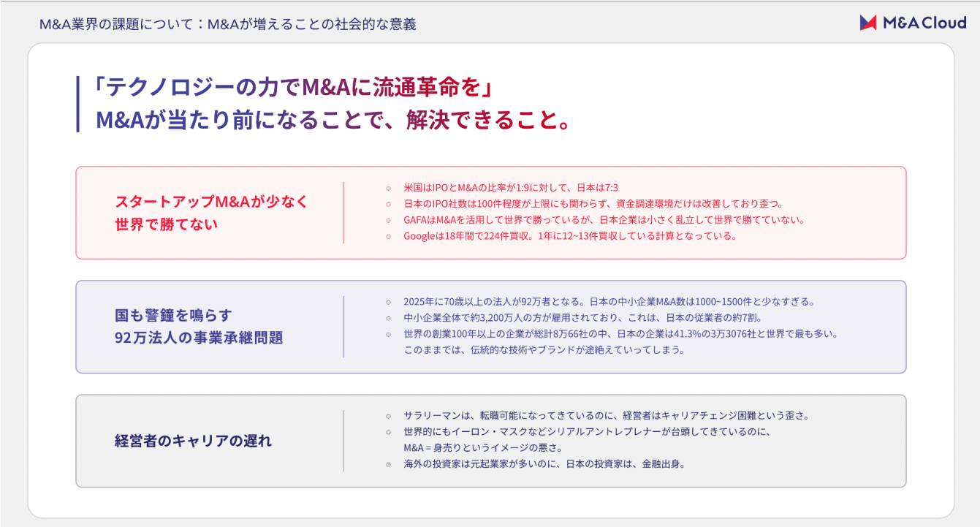Click the vertical divider in the red panel
The width and height of the screenshot is (980, 527).
343,211
